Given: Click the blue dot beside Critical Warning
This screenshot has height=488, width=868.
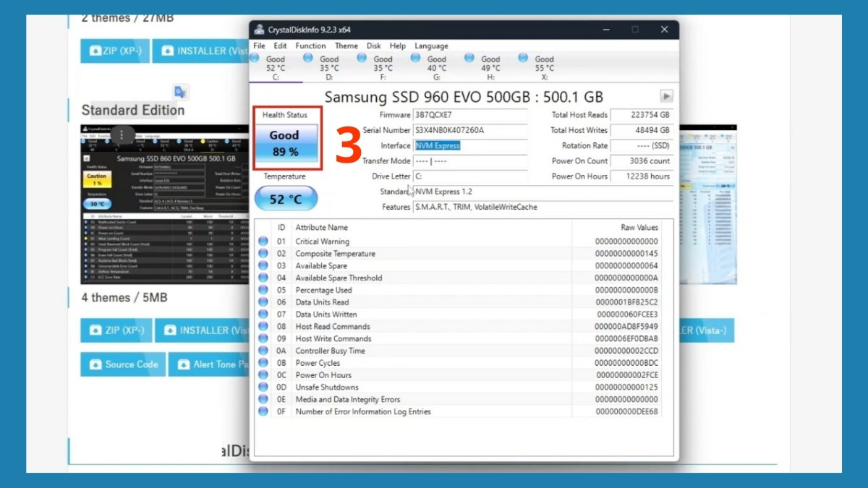Looking at the screenshot, I should pyautogui.click(x=263, y=241).
